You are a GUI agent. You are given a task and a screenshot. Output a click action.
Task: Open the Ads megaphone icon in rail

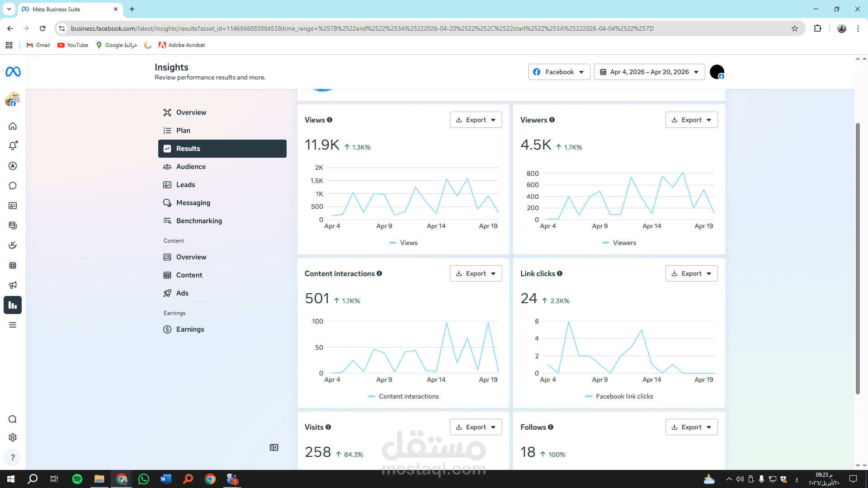13,285
